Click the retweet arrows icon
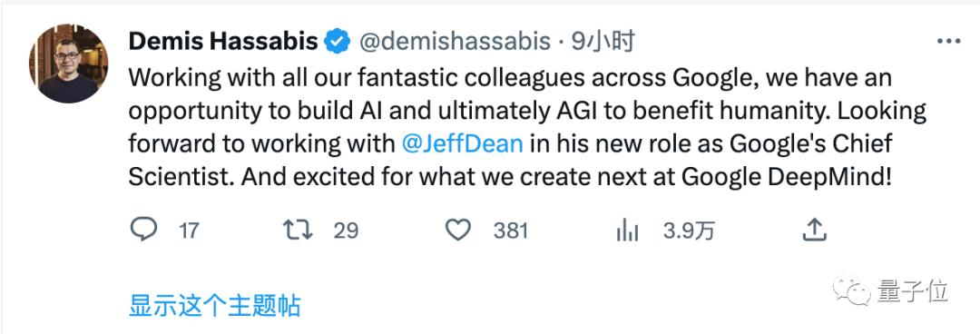Viewport: 980px width, 334px height. point(299,231)
